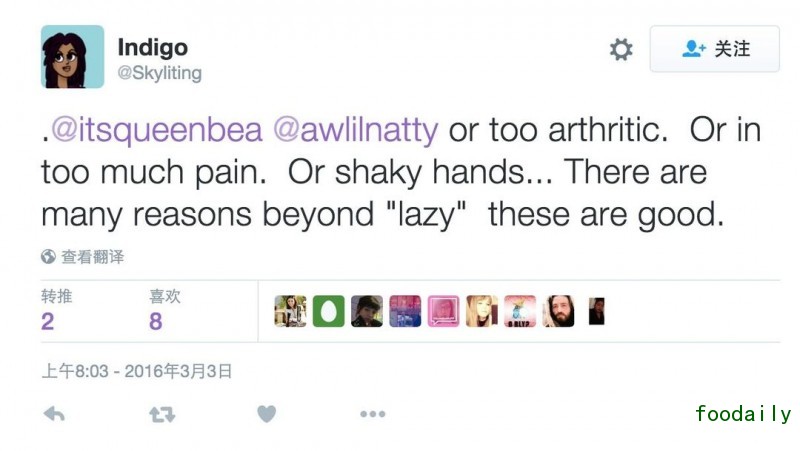800x451 pixels.
Task: Click the green egg default avatar
Action: (328, 311)
